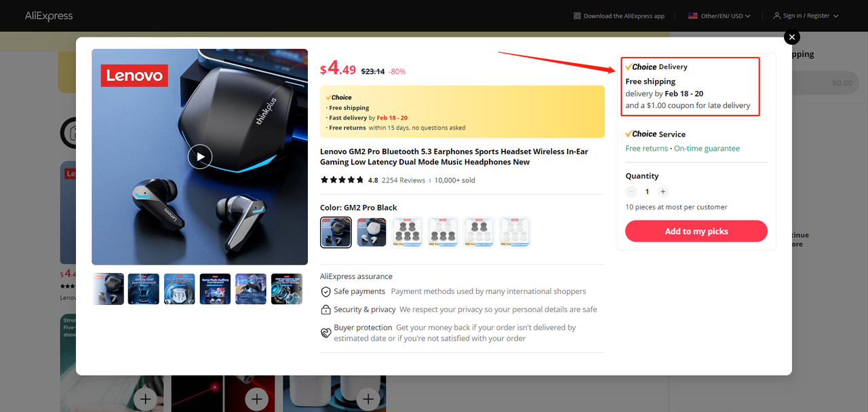The width and height of the screenshot is (868, 412).
Task: Click the On-time guarantee link
Action: tap(707, 149)
